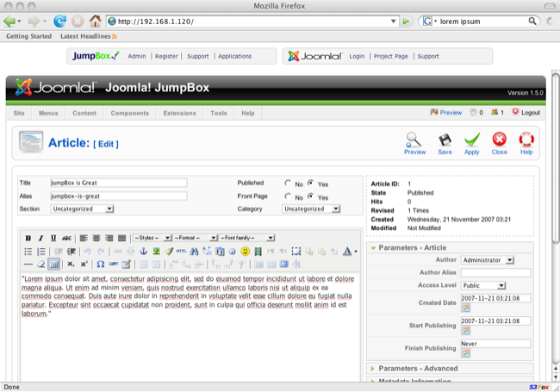Insert time using clock icon
This screenshot has height=392, width=560.
pyautogui.click(x=233, y=252)
